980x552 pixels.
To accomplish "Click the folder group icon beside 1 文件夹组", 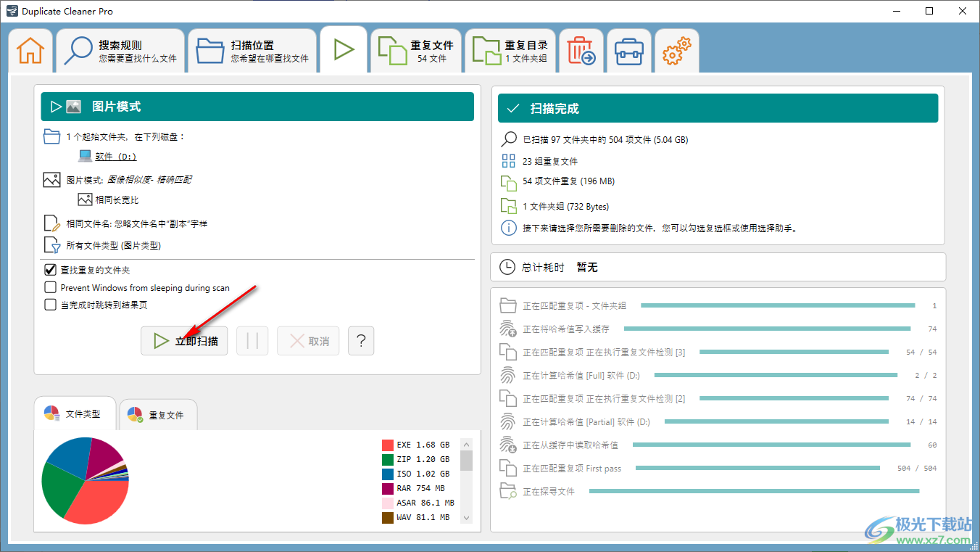I will tap(509, 205).
